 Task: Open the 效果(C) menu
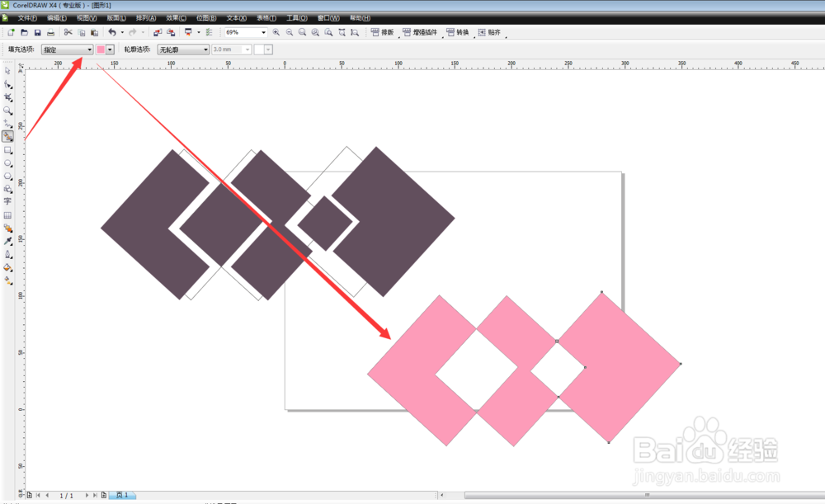click(x=177, y=18)
